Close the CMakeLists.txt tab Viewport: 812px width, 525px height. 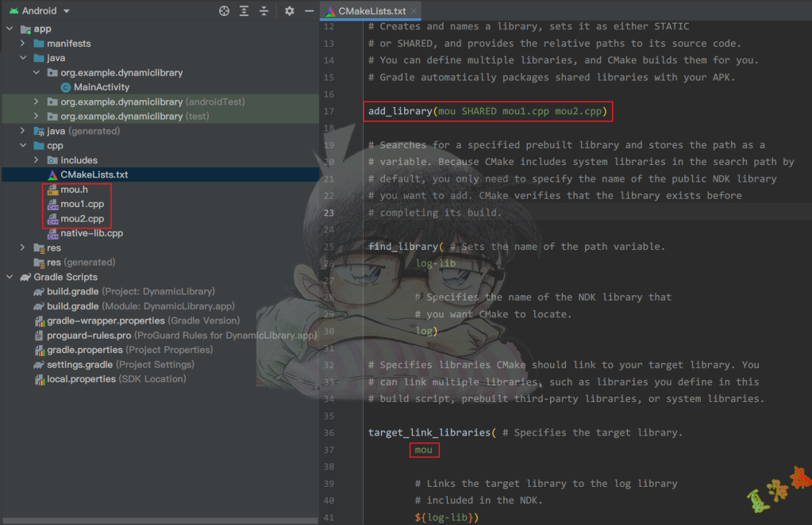pos(414,11)
